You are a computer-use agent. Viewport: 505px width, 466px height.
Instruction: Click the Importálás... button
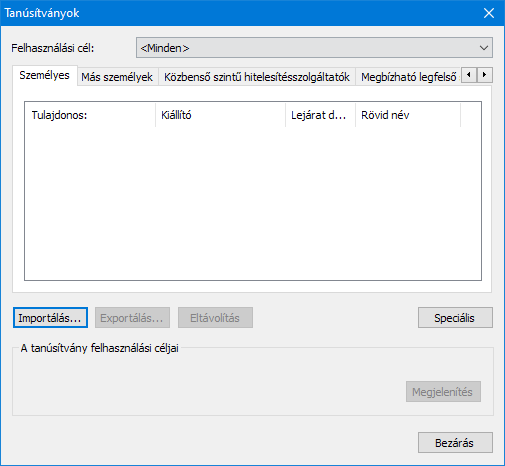coord(50,318)
